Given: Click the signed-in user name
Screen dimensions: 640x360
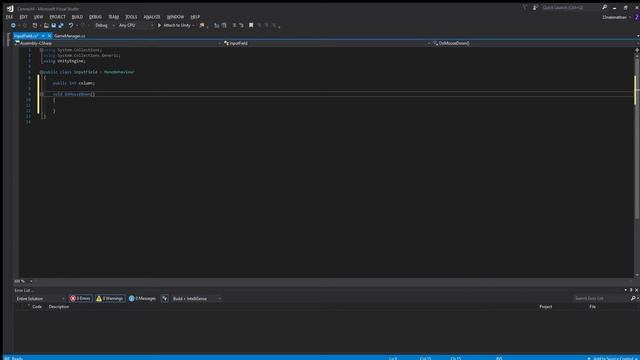Looking at the screenshot, I should tap(614, 17).
